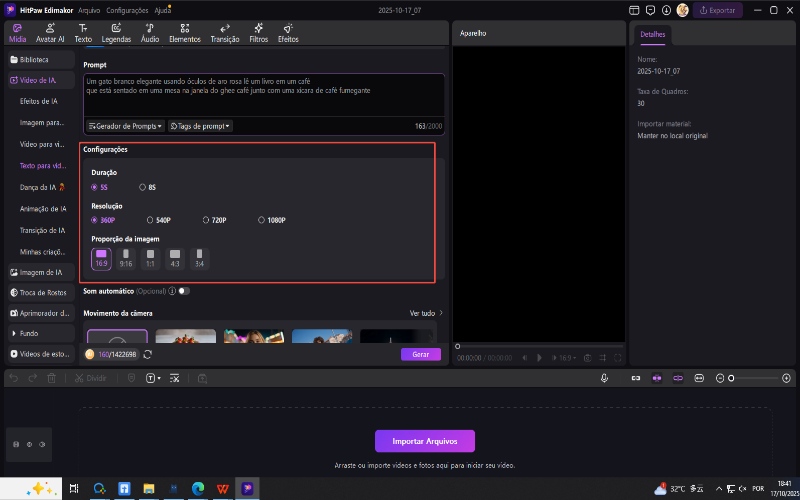Expand the Fundo section arrow
800x500 pixels.
point(14,333)
